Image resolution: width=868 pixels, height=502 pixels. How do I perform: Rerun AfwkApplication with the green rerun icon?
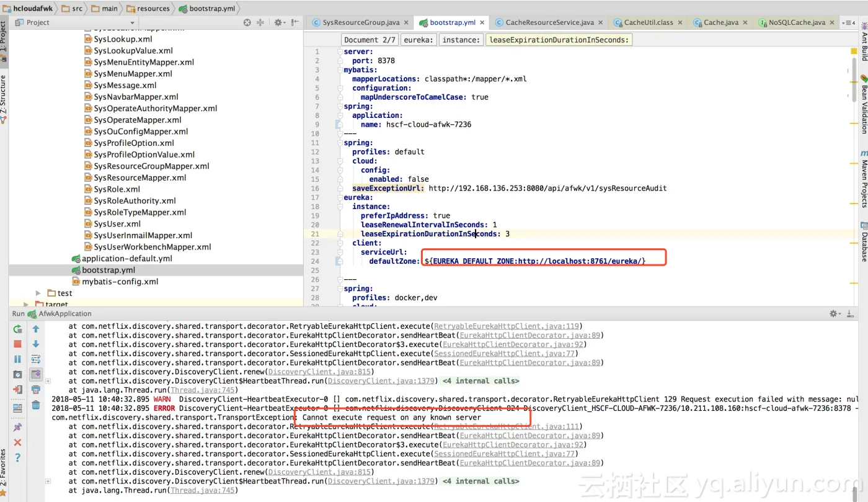click(x=17, y=329)
